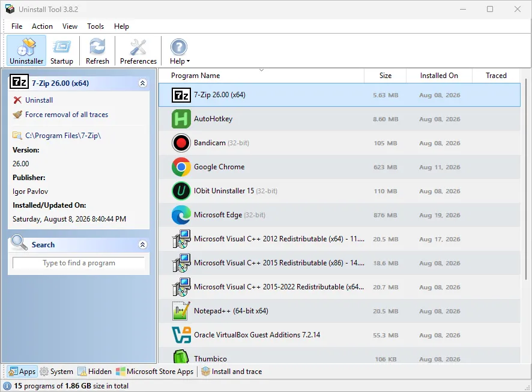Select the Microsoft Edge row name
This screenshot has height=392, width=532.
pyautogui.click(x=229, y=215)
